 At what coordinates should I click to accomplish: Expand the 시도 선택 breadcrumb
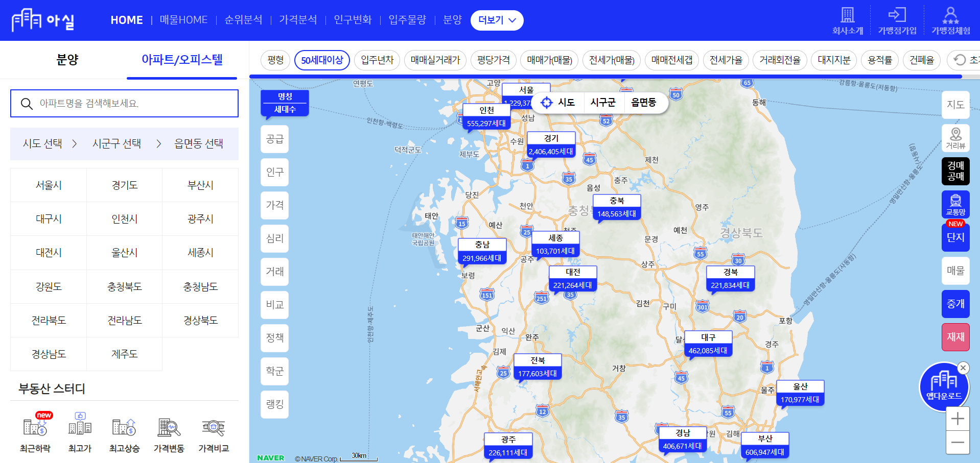[x=44, y=143]
